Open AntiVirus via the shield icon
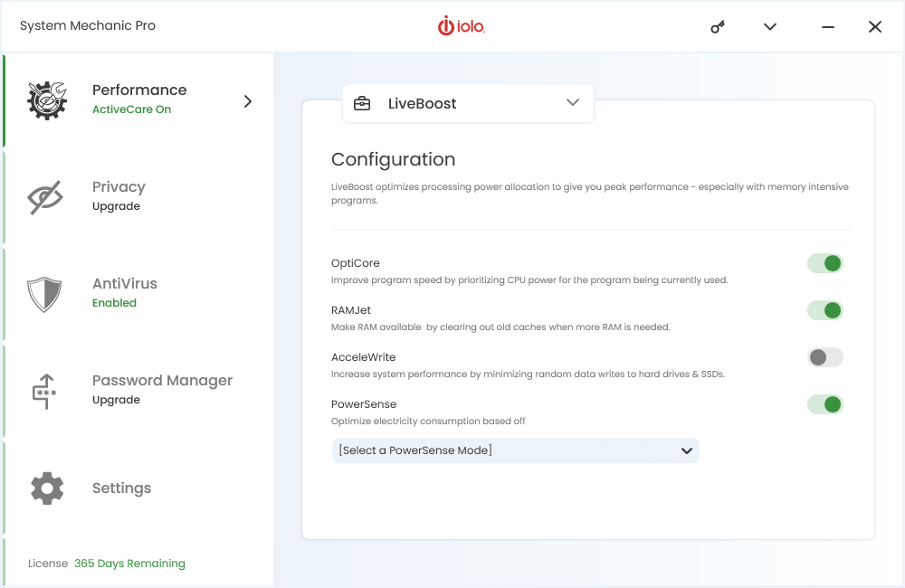905x588 pixels. 46,292
